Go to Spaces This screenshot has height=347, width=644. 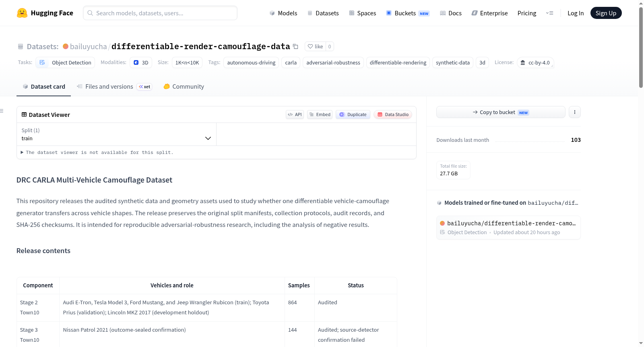[362, 13]
